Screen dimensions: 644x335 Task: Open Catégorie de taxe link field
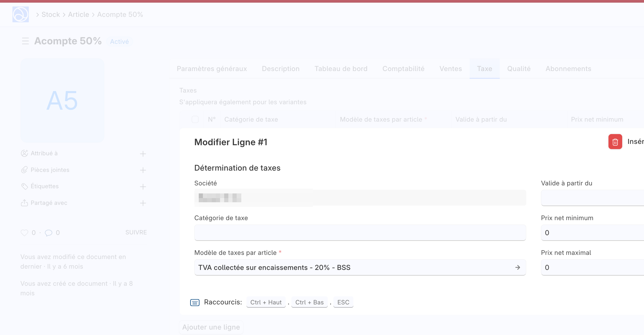click(360, 233)
